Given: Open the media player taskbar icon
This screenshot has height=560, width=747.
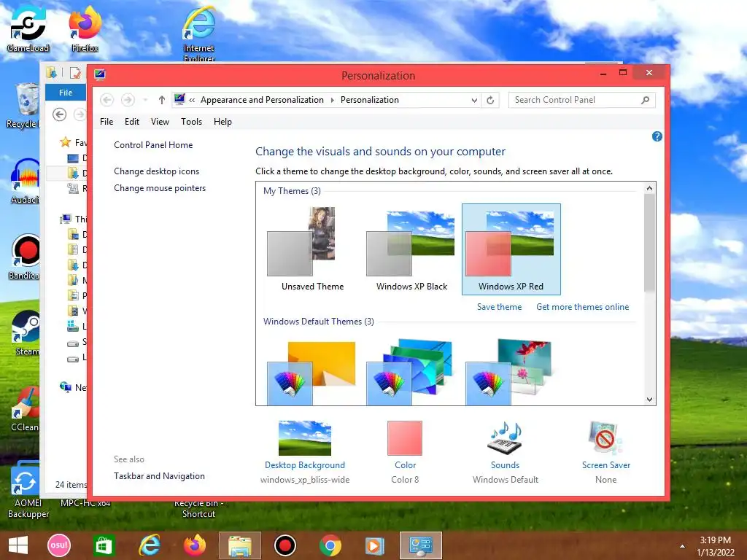Looking at the screenshot, I should [x=374, y=545].
